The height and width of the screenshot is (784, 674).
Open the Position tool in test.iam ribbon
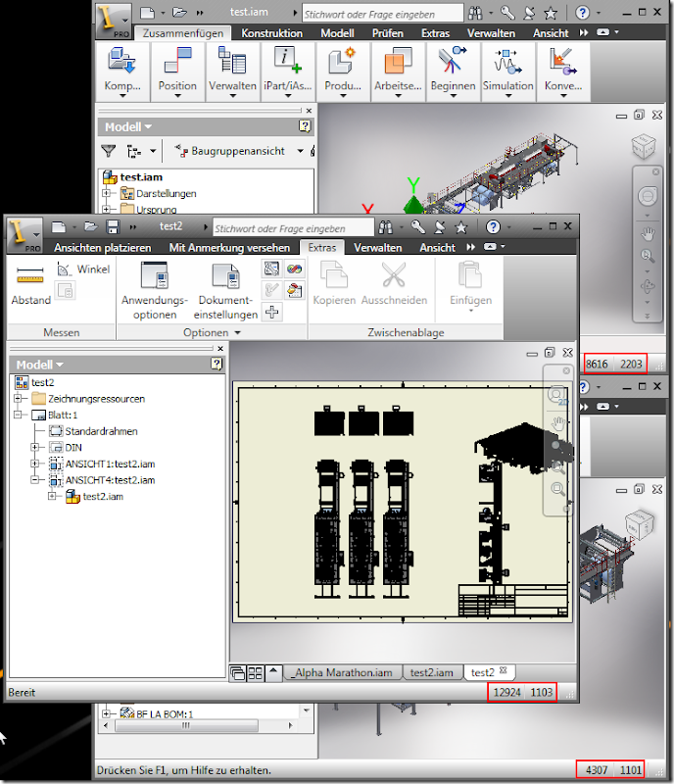click(177, 71)
